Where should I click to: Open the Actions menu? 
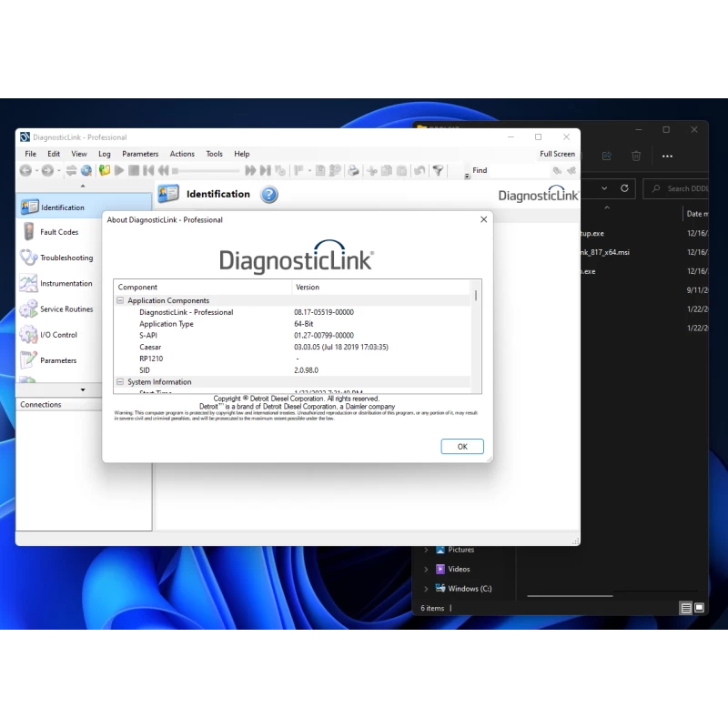coord(182,154)
